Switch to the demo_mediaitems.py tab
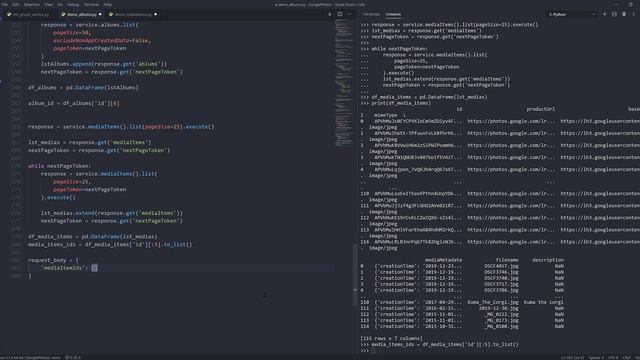 (x=132, y=14)
